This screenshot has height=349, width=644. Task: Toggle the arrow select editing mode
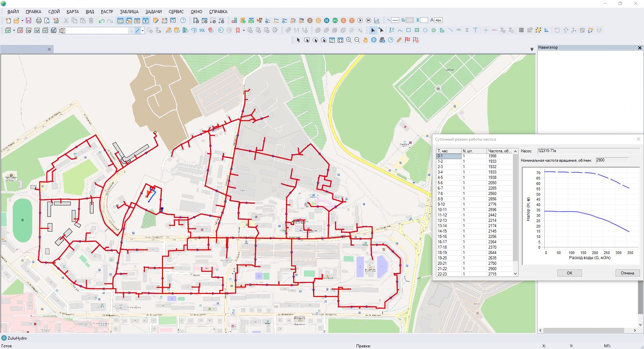(373, 30)
